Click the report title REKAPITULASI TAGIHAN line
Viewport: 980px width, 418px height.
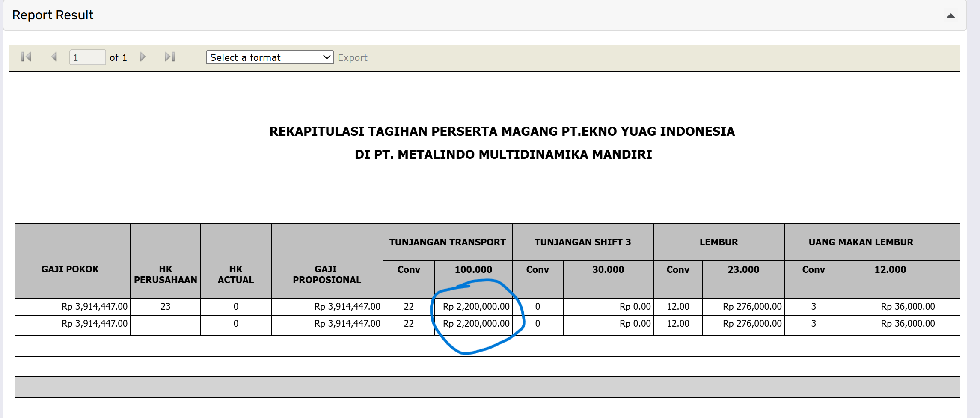[x=502, y=131]
